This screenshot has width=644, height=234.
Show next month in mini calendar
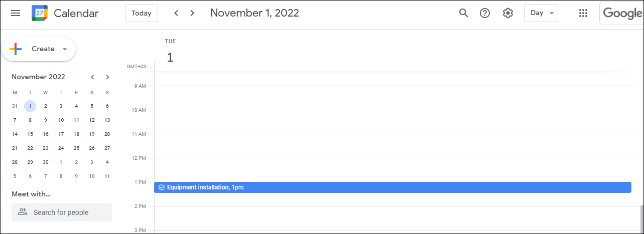(x=107, y=77)
